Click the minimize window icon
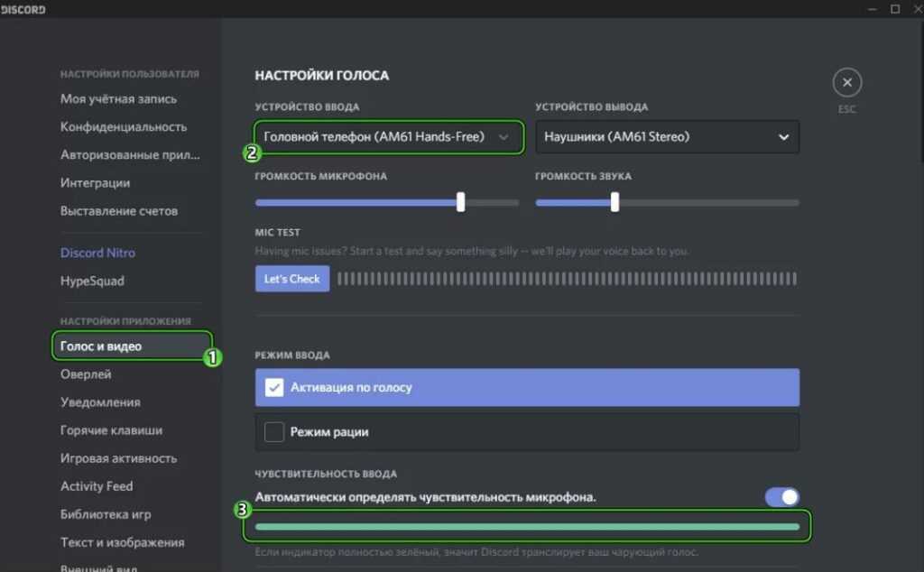Screen dimensions: 924x572 (x=870, y=9)
